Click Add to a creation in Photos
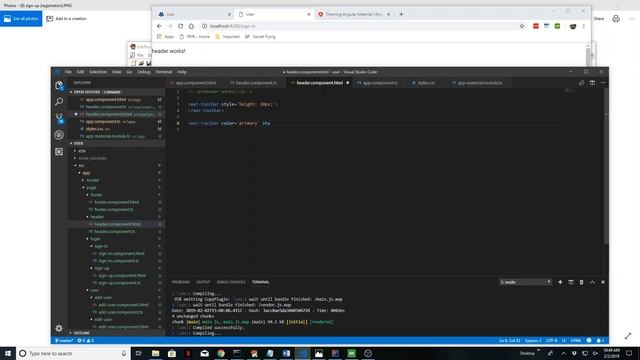 click(67, 19)
